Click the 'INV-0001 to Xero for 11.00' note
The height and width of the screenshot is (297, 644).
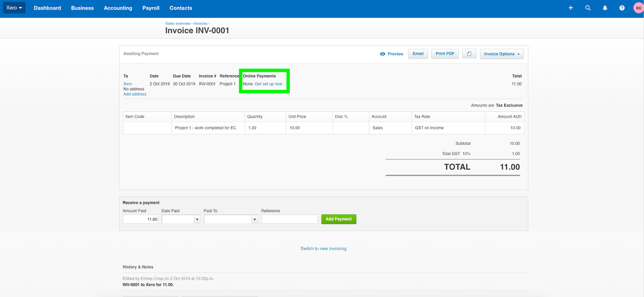148,285
